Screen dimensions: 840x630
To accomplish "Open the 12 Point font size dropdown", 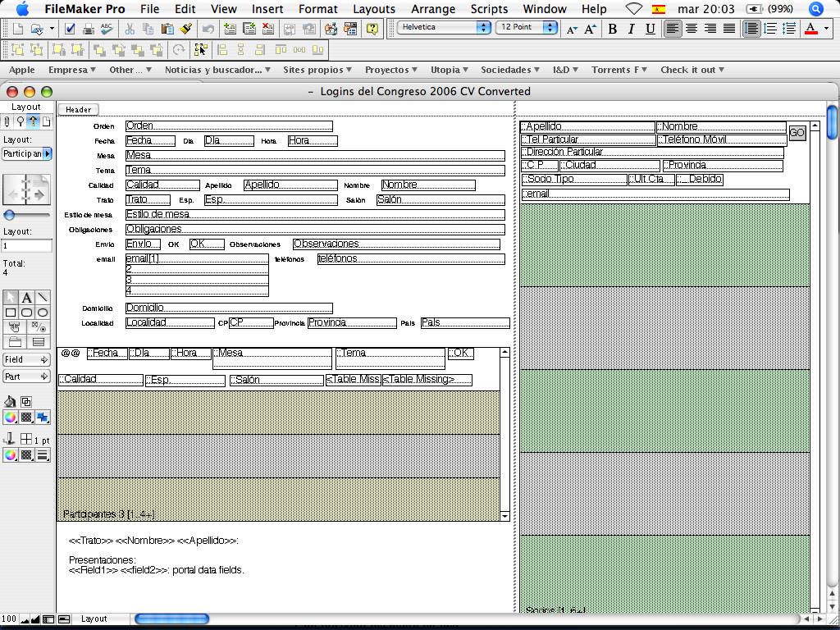I will tap(526, 27).
